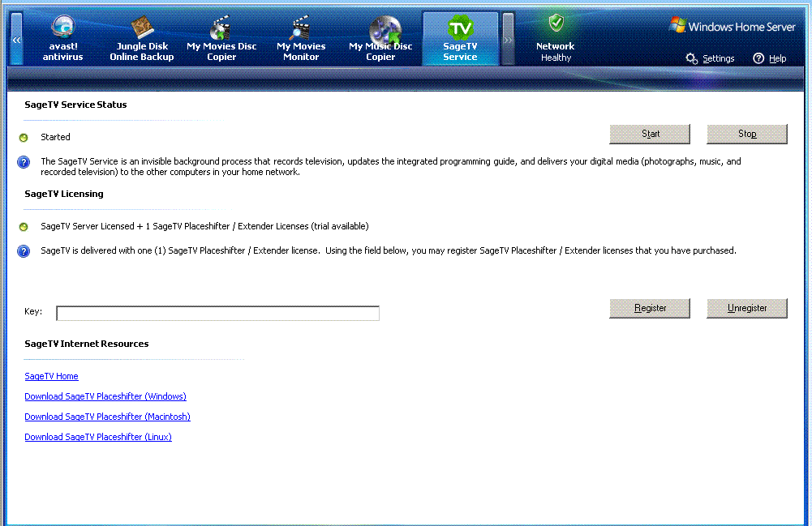
Task: Open Download SageTV Placeshifter (Linux) link
Action: click(x=98, y=437)
